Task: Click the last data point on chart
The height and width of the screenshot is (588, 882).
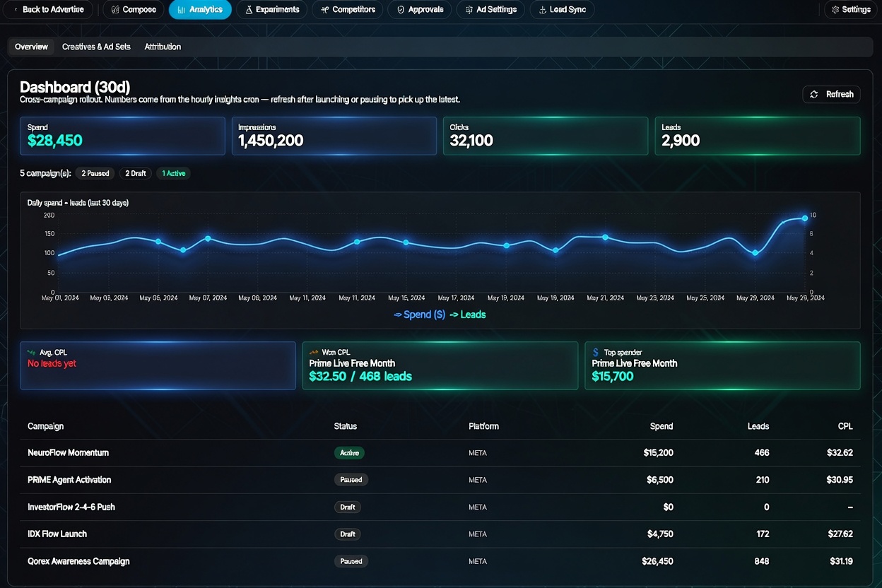Action: pyautogui.click(x=804, y=218)
